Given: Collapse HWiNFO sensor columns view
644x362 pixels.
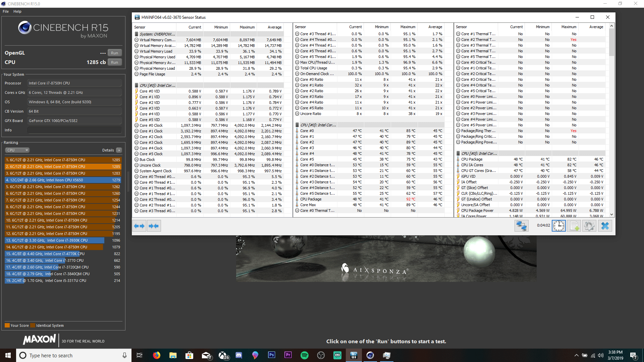Looking at the screenshot, I should point(154,226).
